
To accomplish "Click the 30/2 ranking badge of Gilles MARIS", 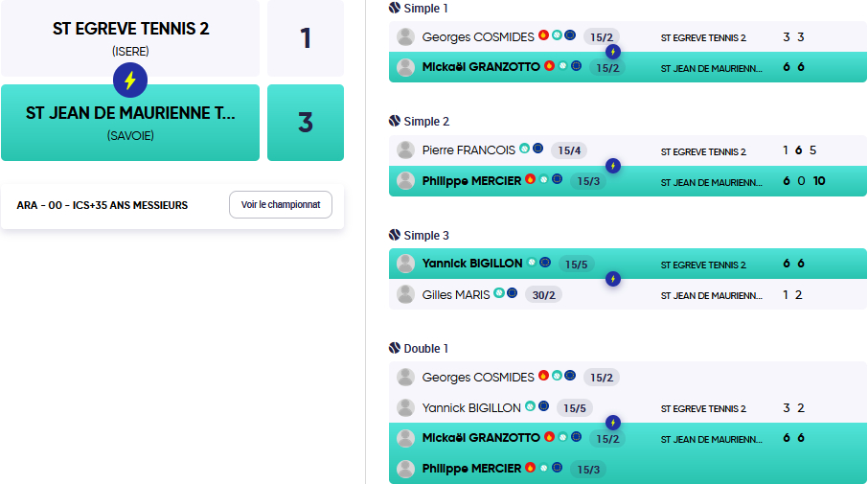I will pyautogui.click(x=543, y=295).
